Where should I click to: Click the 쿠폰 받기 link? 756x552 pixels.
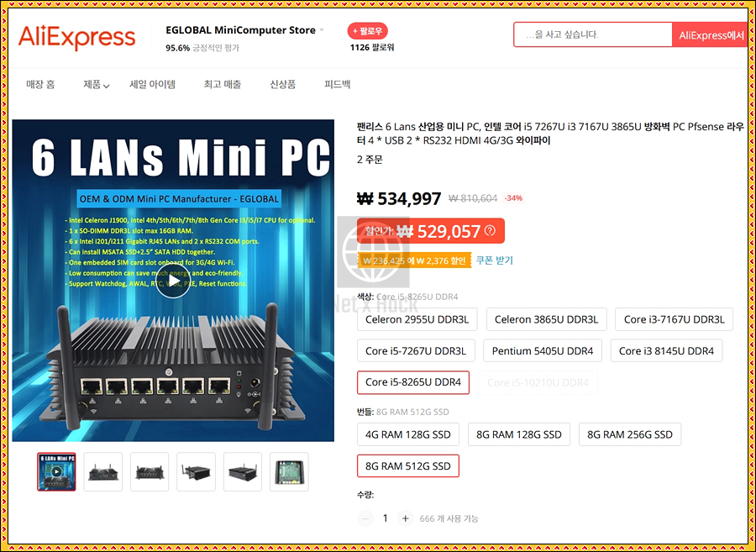point(494,260)
